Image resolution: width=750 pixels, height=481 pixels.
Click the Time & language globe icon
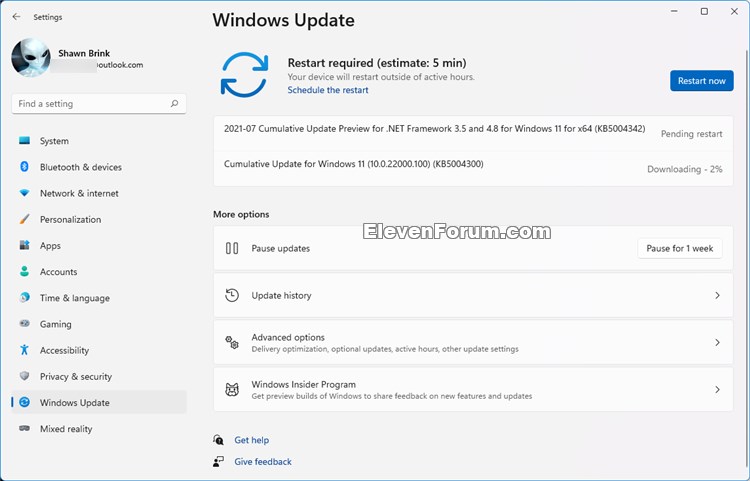[x=24, y=297]
